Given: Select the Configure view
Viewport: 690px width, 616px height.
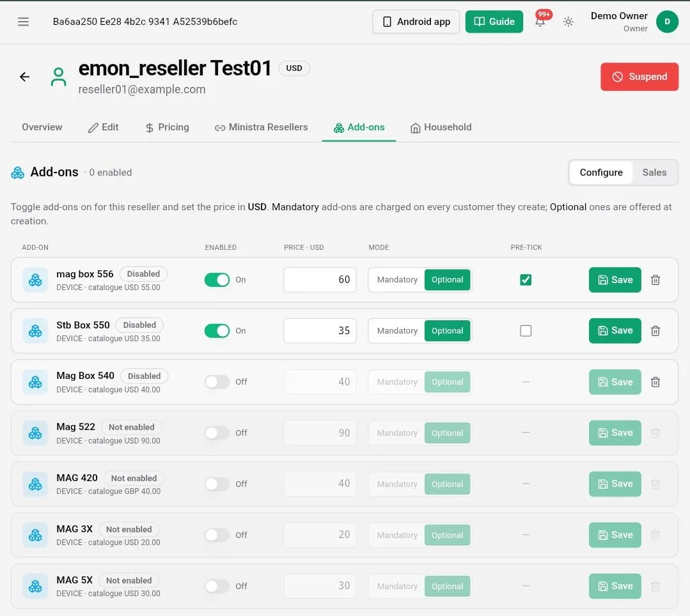Looking at the screenshot, I should pos(601,173).
